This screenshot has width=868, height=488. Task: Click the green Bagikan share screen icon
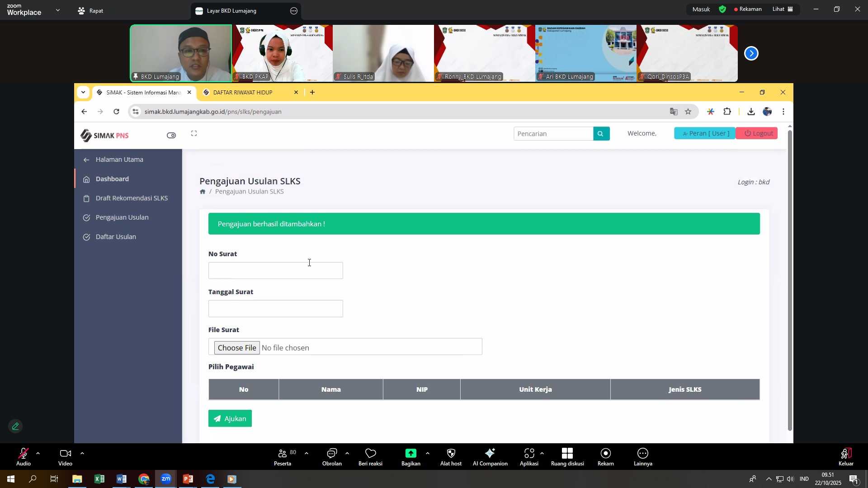click(x=410, y=454)
